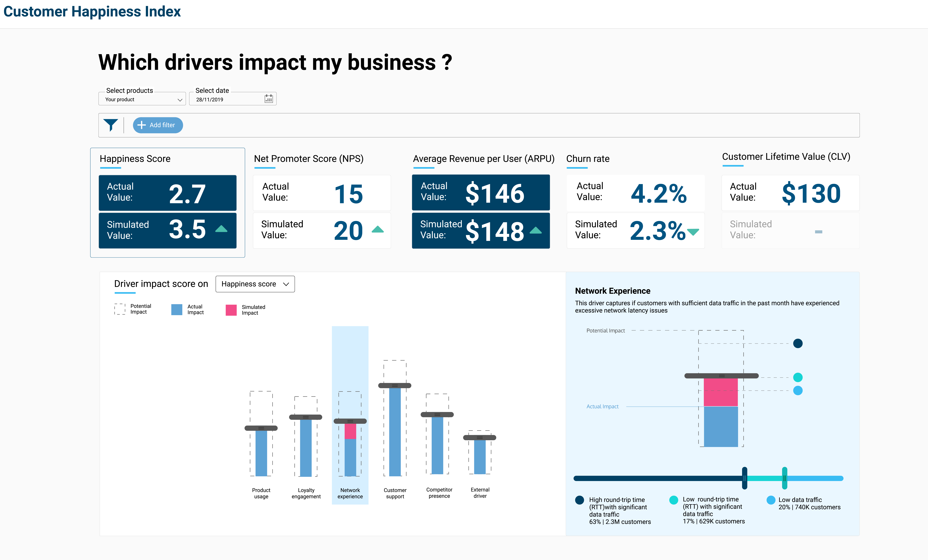Click the Add filter button

tap(158, 125)
